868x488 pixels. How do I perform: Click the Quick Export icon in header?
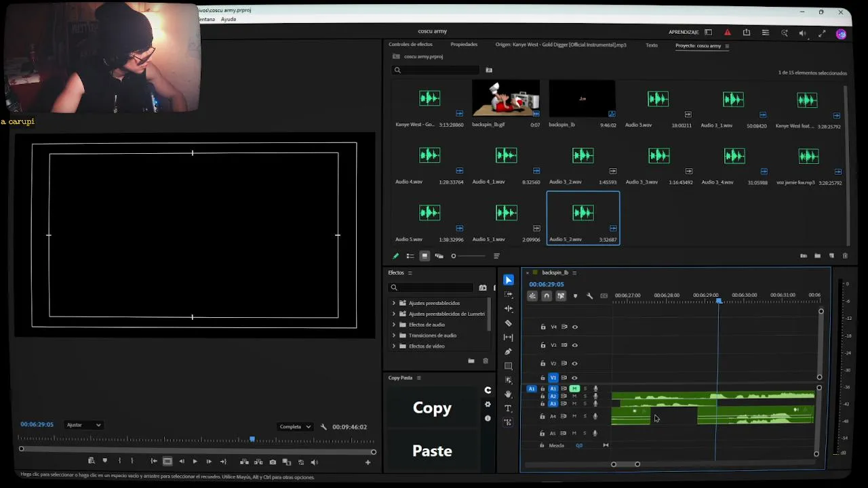click(747, 33)
